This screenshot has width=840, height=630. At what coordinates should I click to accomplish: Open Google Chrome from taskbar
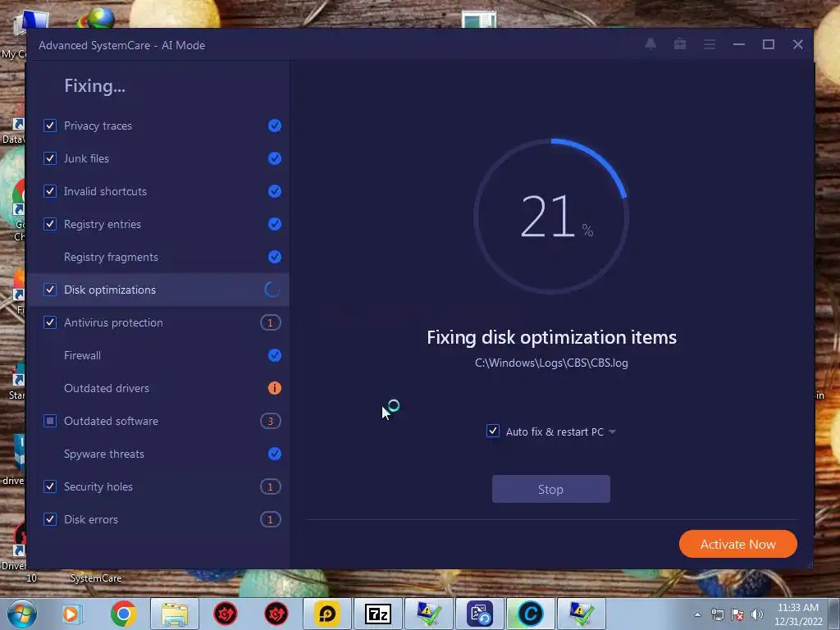(124, 614)
